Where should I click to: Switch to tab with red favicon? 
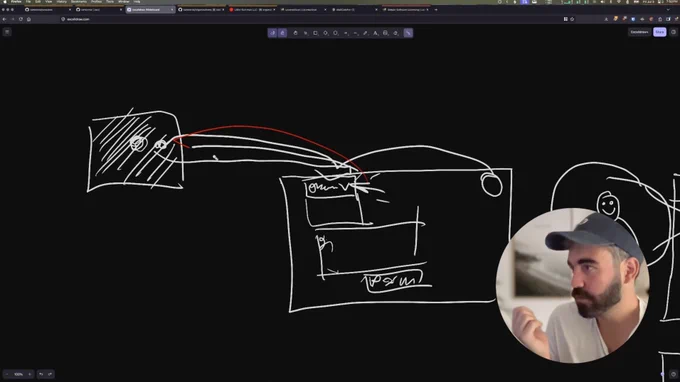click(x=252, y=10)
